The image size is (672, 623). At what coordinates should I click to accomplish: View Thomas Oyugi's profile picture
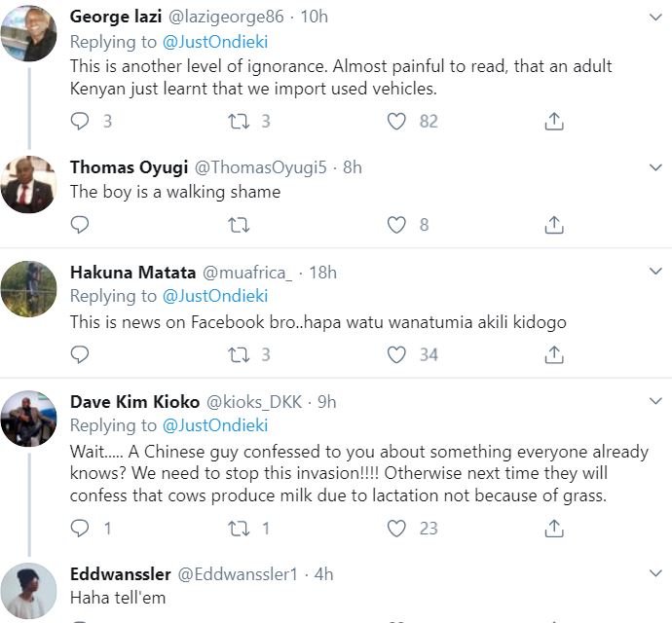pos(28,185)
